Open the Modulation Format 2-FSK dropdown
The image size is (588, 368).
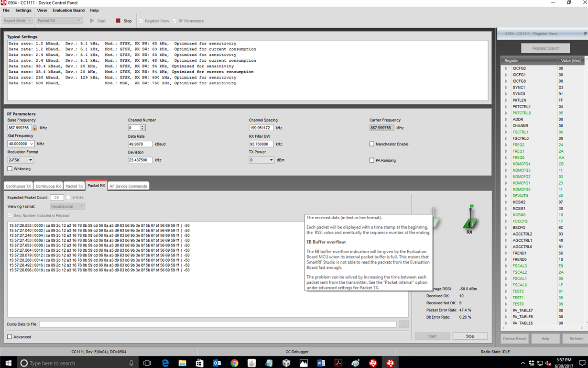click(21, 160)
